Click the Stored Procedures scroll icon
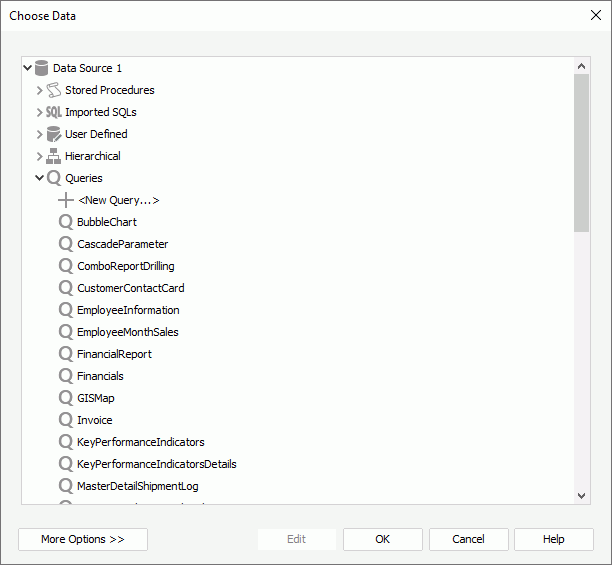Viewport: 612px width, 565px height. 53,90
